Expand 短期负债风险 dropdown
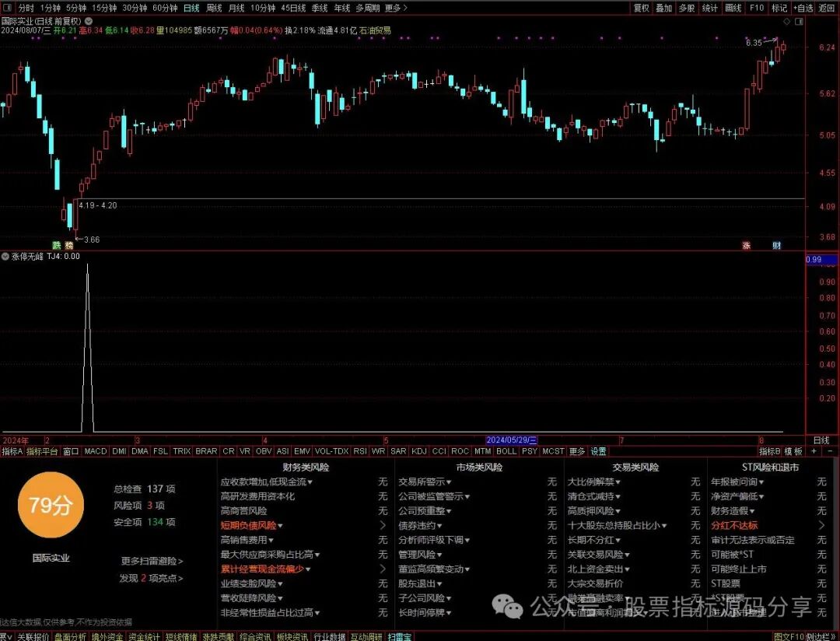840x641 pixels. [x=281, y=526]
